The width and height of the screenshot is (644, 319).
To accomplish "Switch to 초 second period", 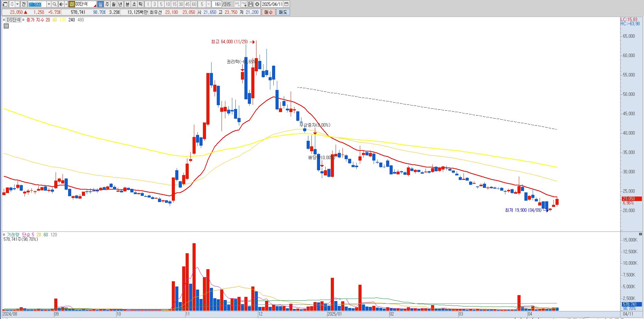I will pos(134,4).
